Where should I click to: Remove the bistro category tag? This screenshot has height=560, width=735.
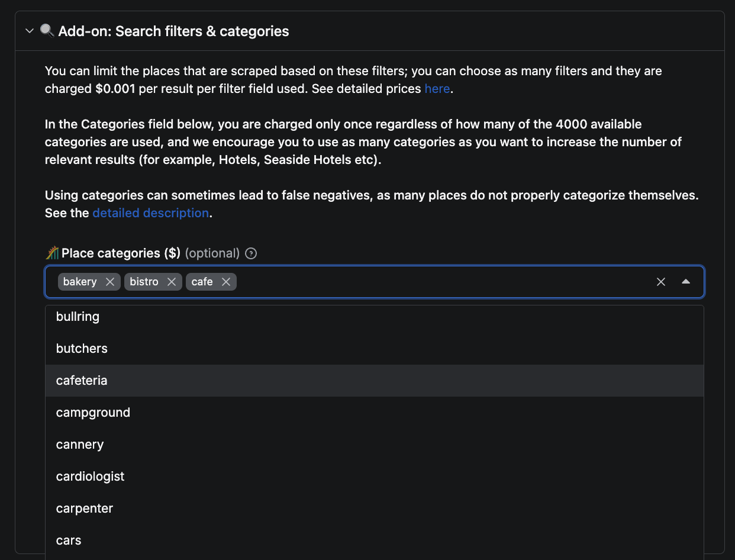click(172, 282)
